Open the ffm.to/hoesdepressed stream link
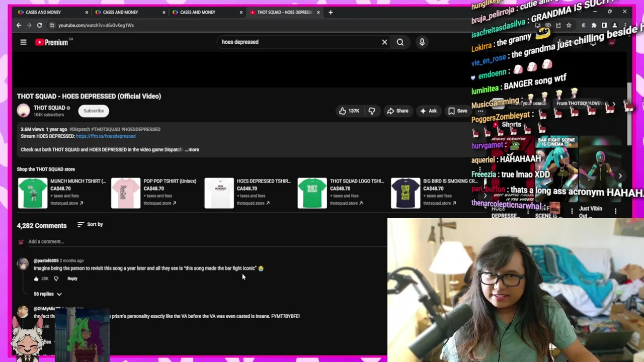The height and width of the screenshot is (362, 644). pyautogui.click(x=106, y=136)
